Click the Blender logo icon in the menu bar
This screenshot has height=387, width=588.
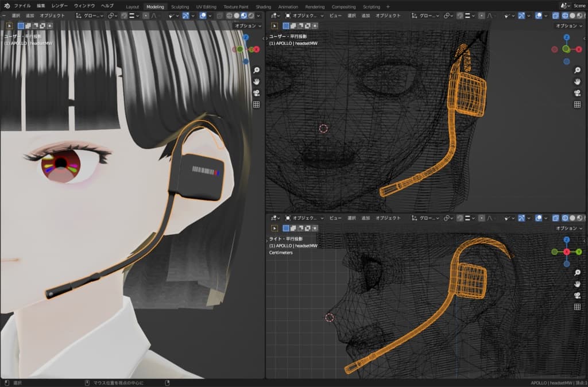7,6
